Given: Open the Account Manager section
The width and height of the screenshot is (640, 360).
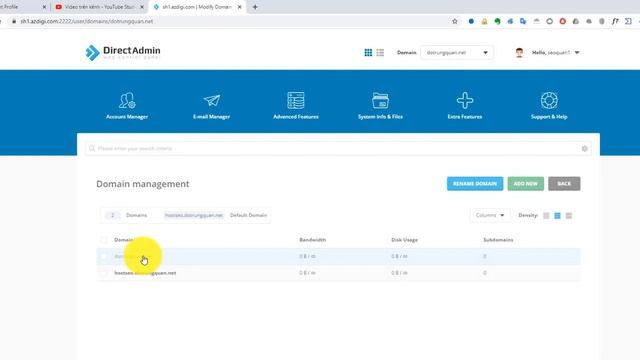Looking at the screenshot, I should 127,106.
